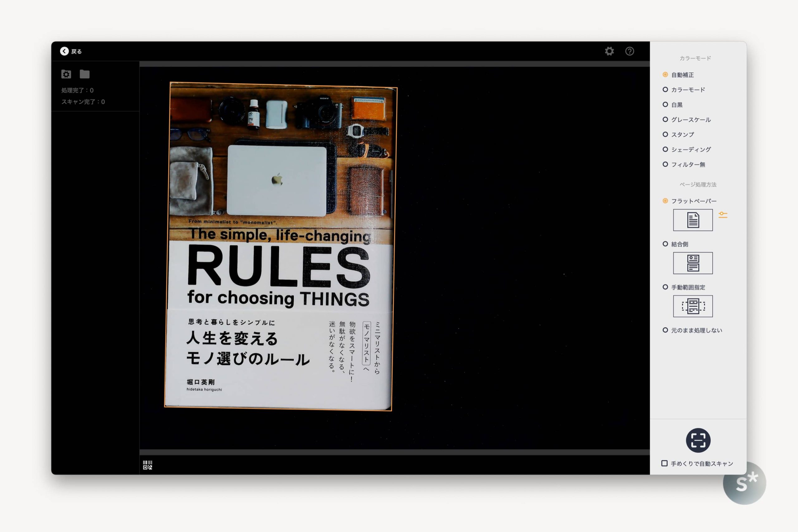Click the 手動範囲指定 selection thumbnail icon
The height and width of the screenshot is (532, 798).
click(x=693, y=306)
